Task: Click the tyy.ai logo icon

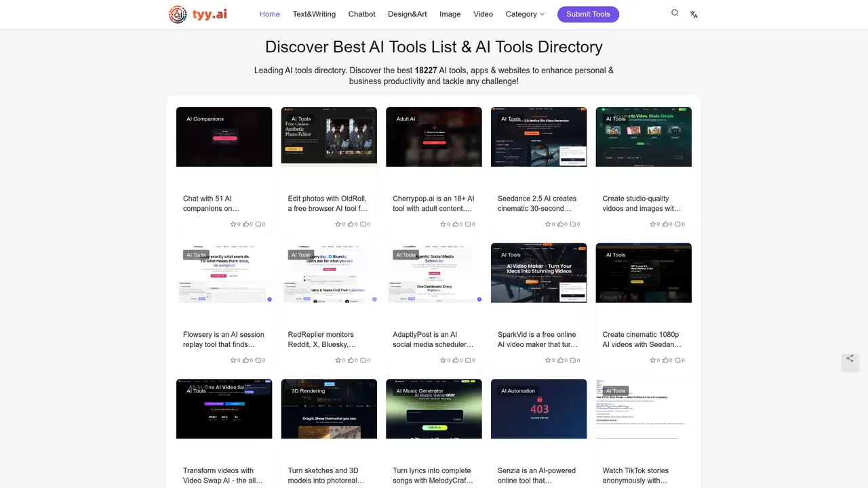Action: [x=178, y=14]
